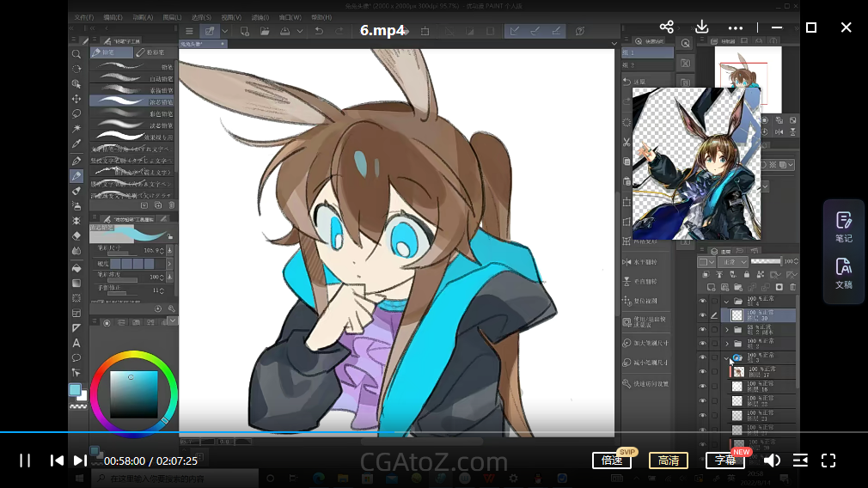Open the 倍速 playback speed options
The height and width of the screenshot is (488, 868).
click(x=612, y=461)
